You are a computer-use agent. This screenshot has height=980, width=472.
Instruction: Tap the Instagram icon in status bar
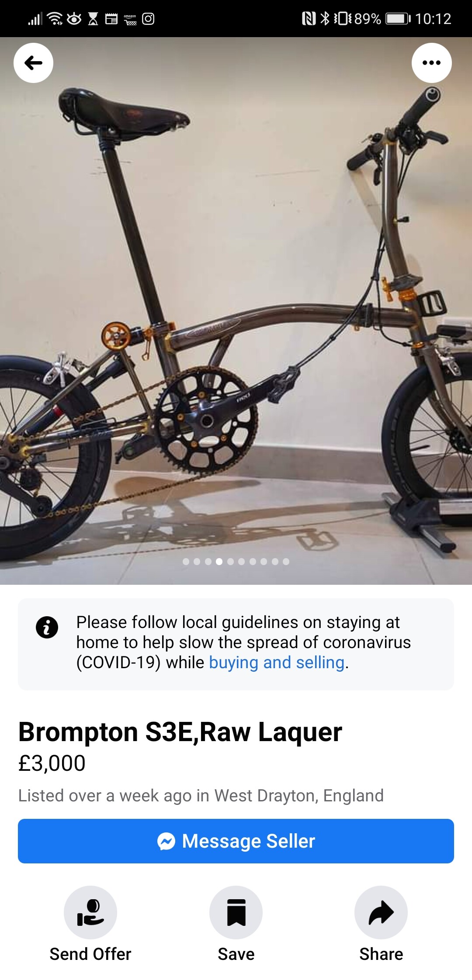[148, 19]
